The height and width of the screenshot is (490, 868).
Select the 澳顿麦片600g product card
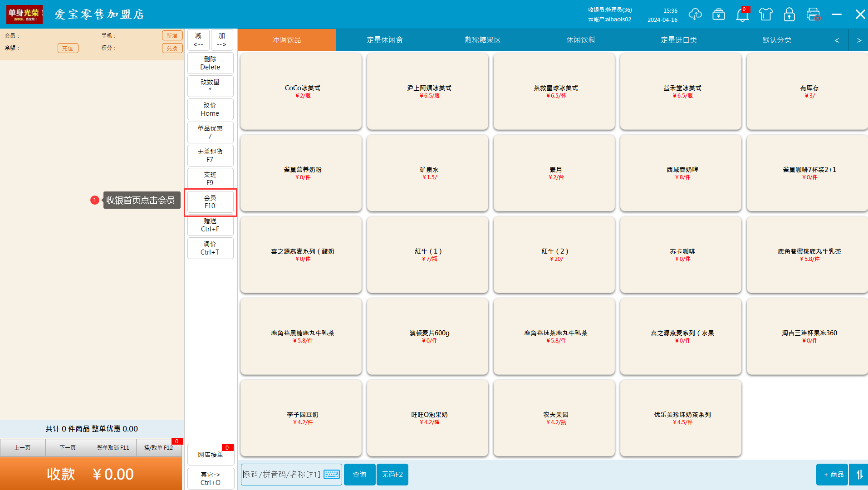pos(427,336)
